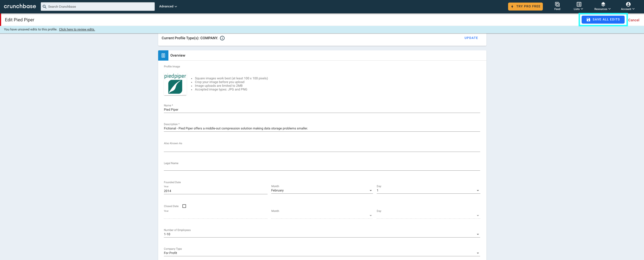The width and height of the screenshot is (644, 260).
Task: Open the Crunchbase home logo
Action: [20, 6]
